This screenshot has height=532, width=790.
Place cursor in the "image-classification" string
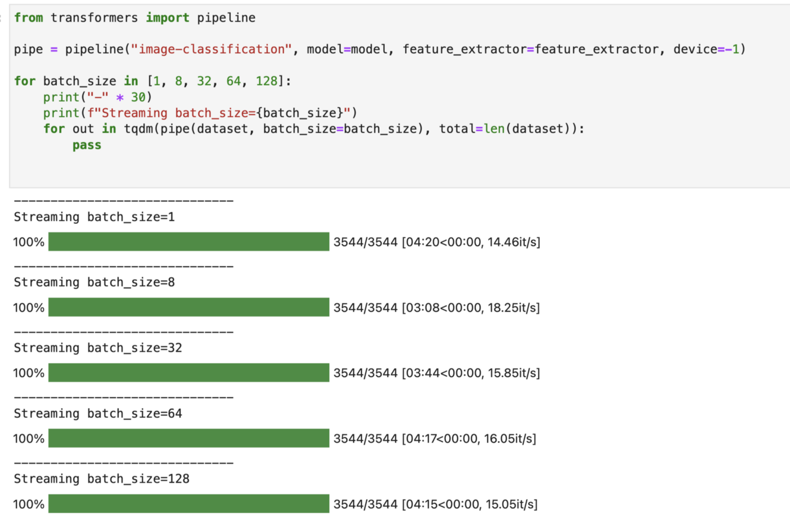tap(212, 50)
